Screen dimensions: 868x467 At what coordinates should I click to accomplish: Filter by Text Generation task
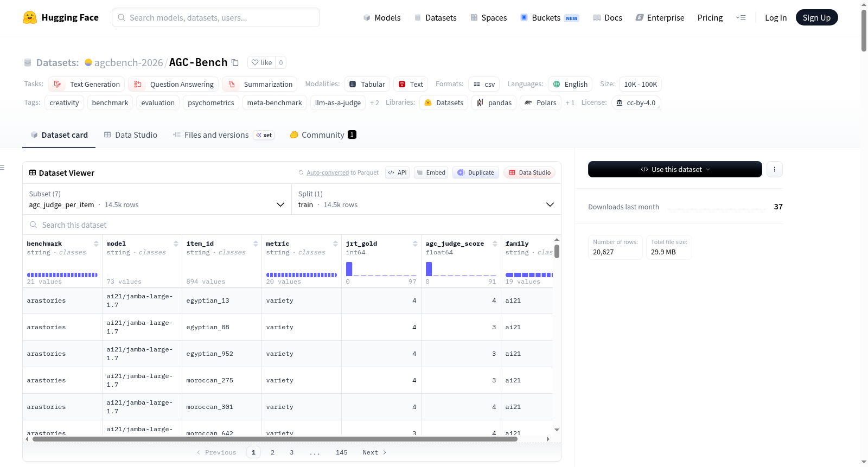click(86, 84)
